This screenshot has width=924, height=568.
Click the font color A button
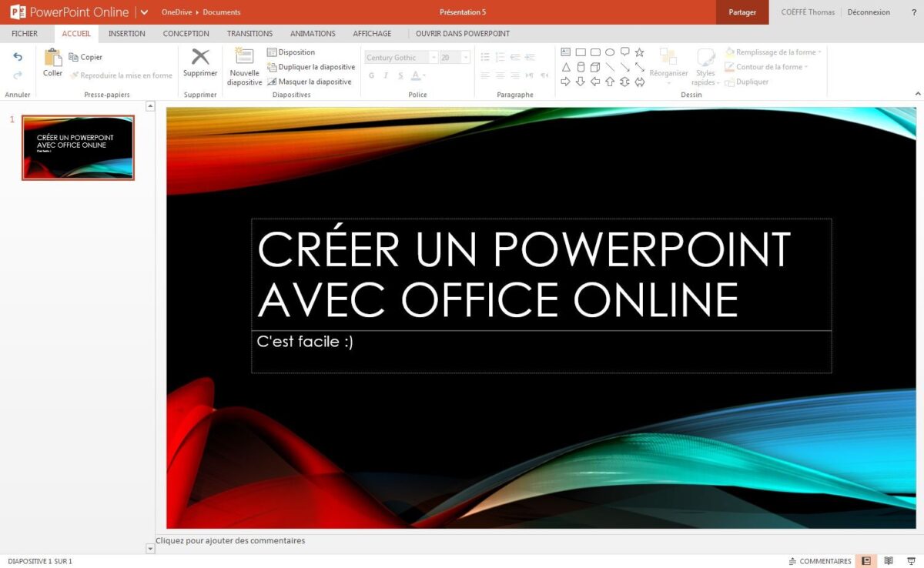pos(417,75)
